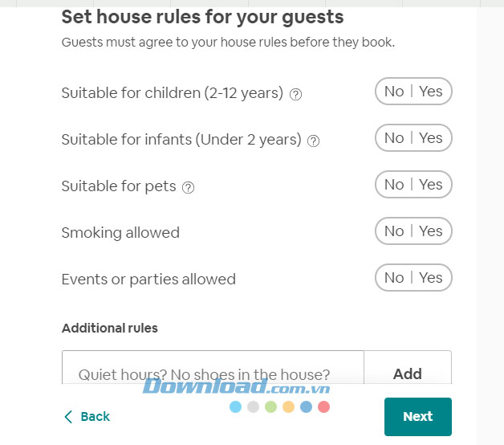This screenshot has height=445, width=504.
Task: Open help icon for children suitability
Action: coord(295,94)
